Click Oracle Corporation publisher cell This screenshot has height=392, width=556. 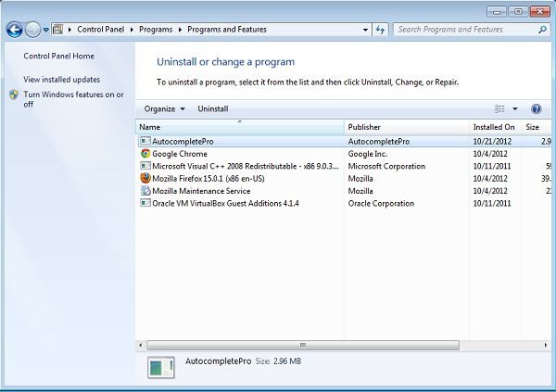381,203
